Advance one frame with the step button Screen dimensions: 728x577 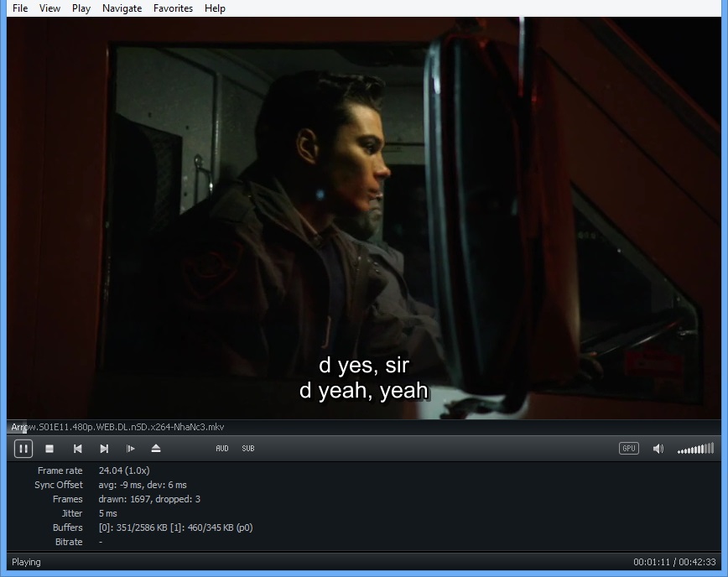131,449
